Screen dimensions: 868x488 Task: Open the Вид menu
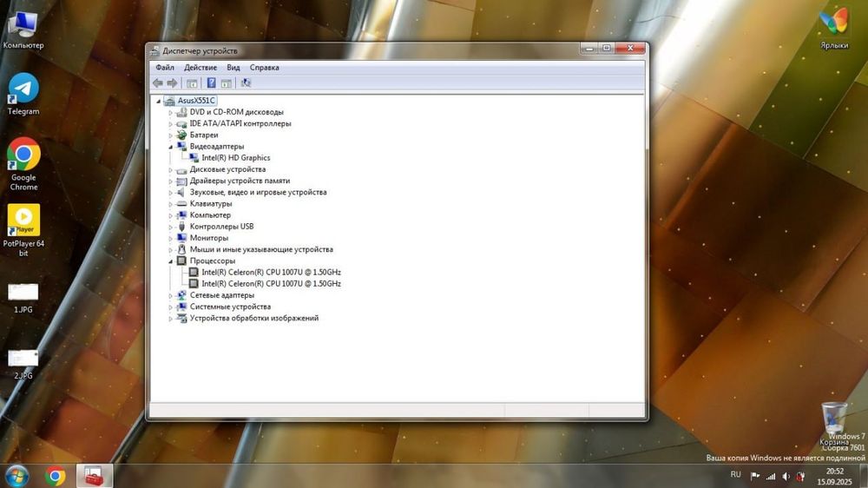pyautogui.click(x=233, y=68)
